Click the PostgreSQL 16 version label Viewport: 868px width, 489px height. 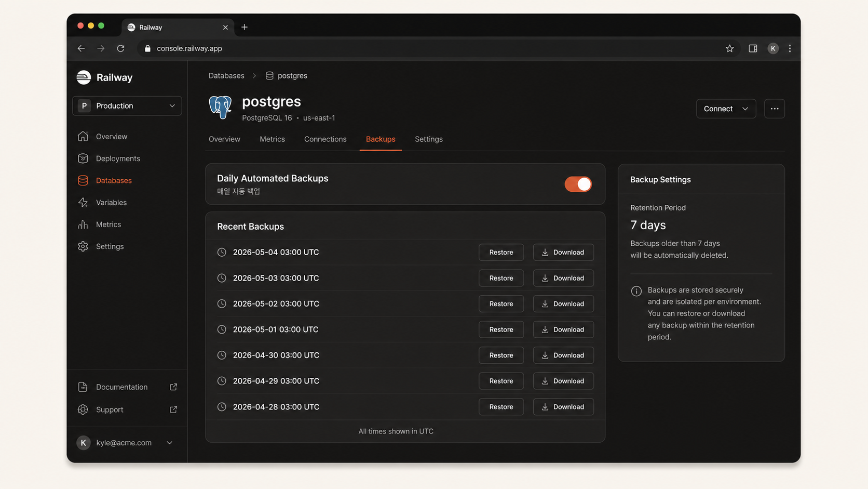tap(267, 118)
